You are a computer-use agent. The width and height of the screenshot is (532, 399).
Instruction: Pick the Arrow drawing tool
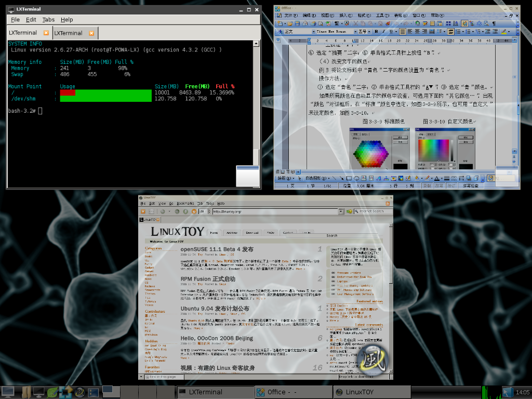pos(341,178)
